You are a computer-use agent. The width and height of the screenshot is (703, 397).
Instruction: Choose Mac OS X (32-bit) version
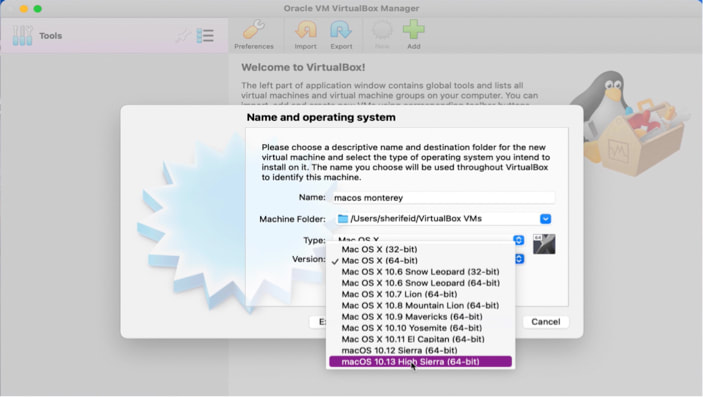click(421, 249)
